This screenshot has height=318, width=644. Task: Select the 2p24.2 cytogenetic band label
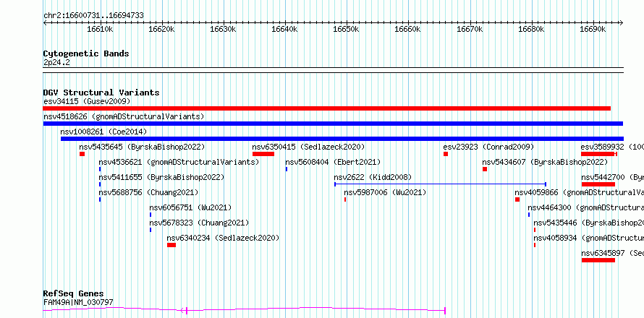[56, 62]
